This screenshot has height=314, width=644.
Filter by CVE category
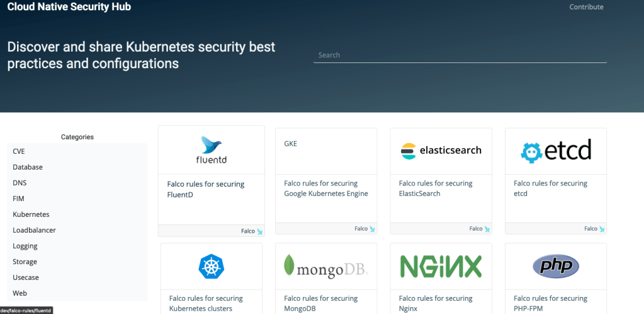point(19,151)
